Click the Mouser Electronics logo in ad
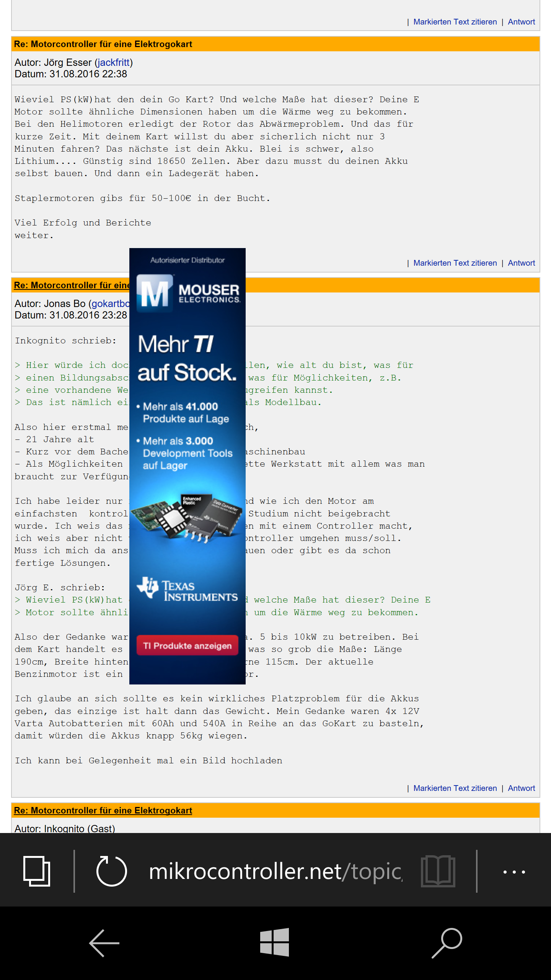The width and height of the screenshot is (551, 980). (x=188, y=293)
